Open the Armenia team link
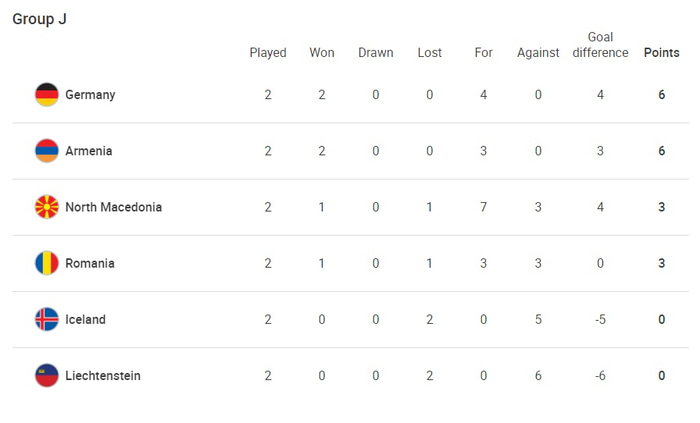This screenshot has height=423, width=700. click(88, 151)
